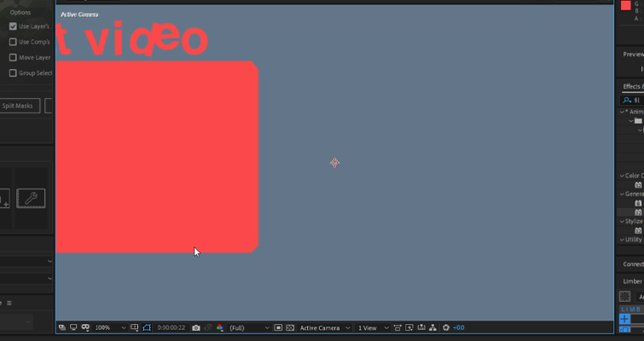Click the region of interest icon
Viewport: 644px width, 341px height.
pos(278,327)
